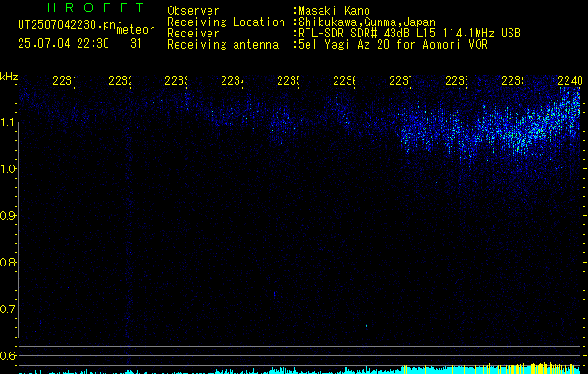
Task: Click the meteor count 31
Action: (x=136, y=44)
